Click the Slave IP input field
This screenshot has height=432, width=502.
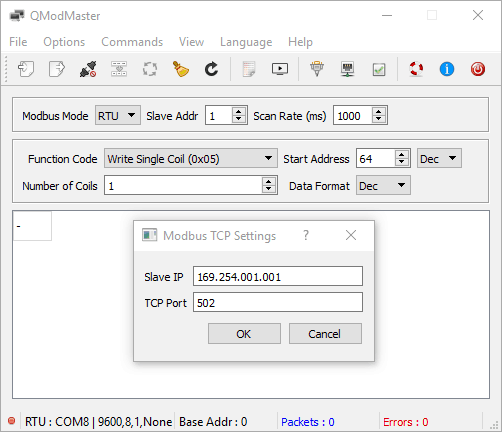278,276
